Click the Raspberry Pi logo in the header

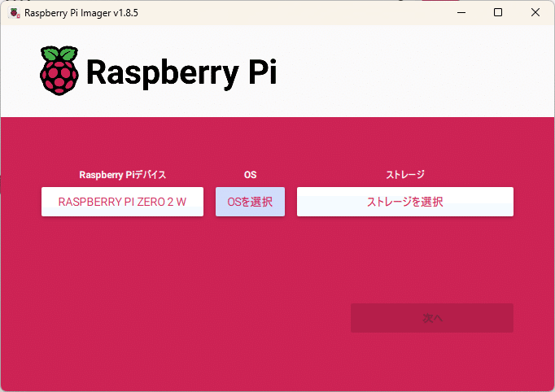[x=59, y=71]
